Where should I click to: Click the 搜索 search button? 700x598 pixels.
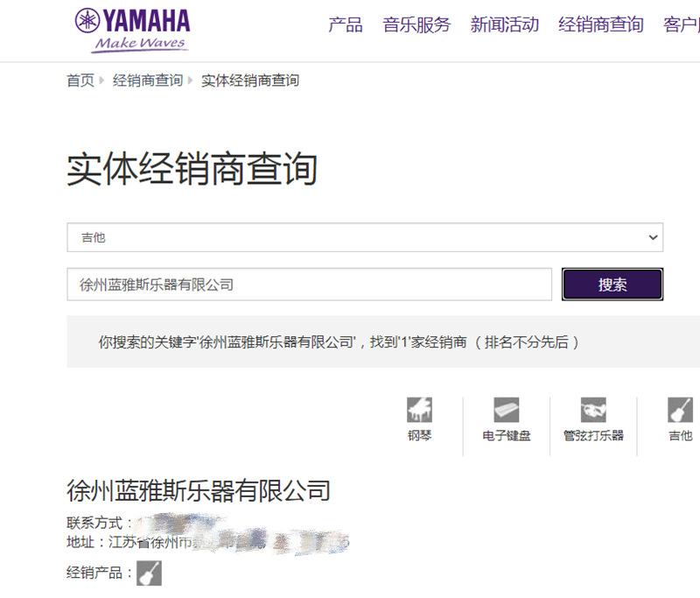(x=612, y=284)
